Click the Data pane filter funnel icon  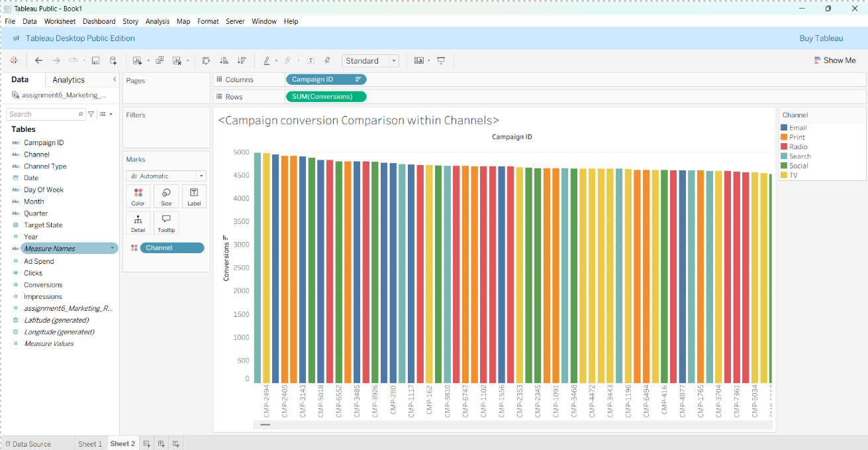[91, 114]
